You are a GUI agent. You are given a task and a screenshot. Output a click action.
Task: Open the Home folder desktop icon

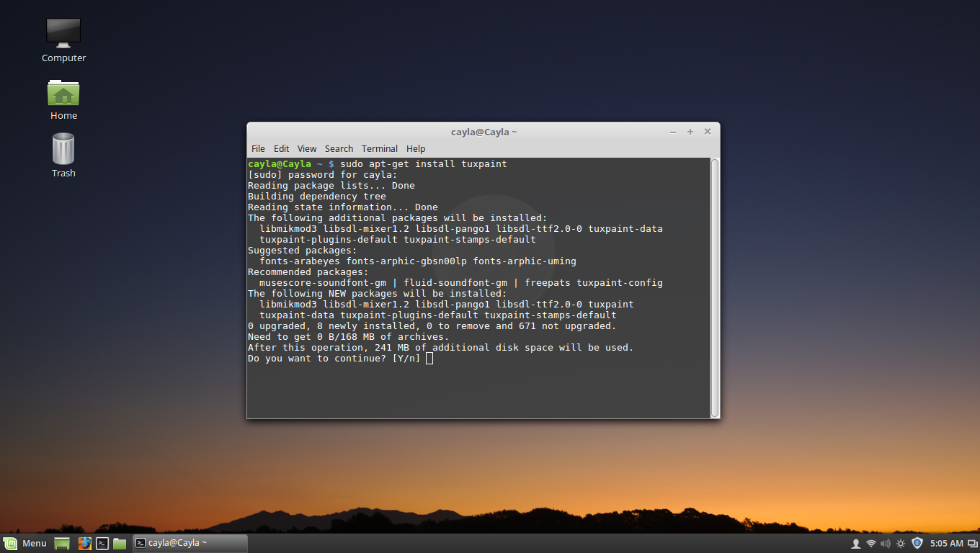[x=63, y=99]
